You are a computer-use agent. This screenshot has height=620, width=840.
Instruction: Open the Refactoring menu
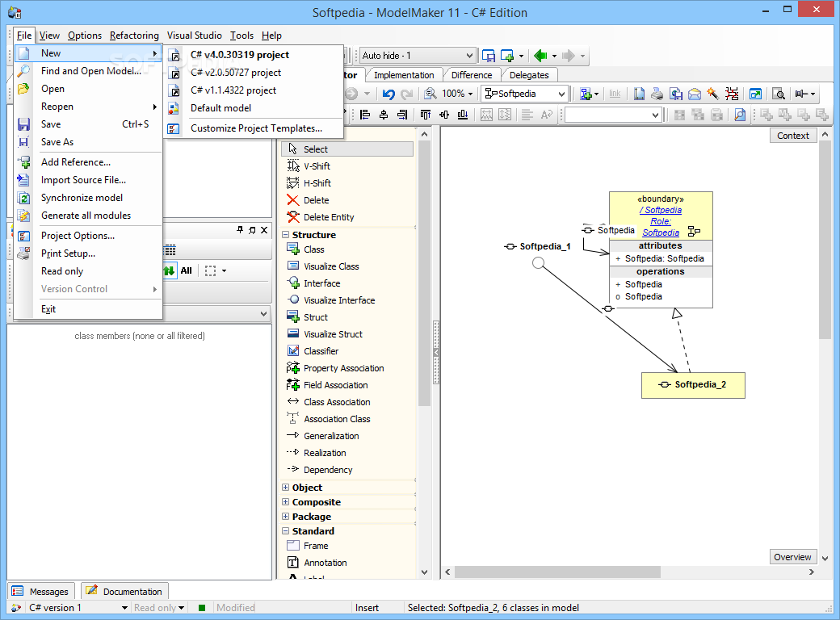pos(134,36)
